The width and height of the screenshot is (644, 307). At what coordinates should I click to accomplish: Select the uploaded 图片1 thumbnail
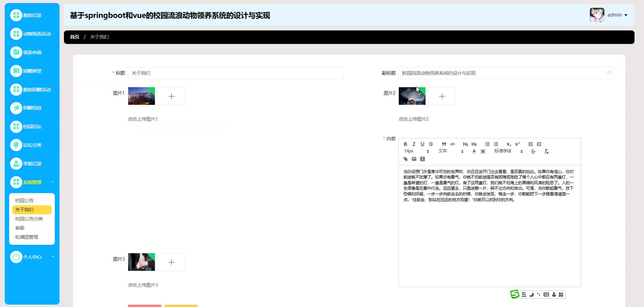(141, 96)
